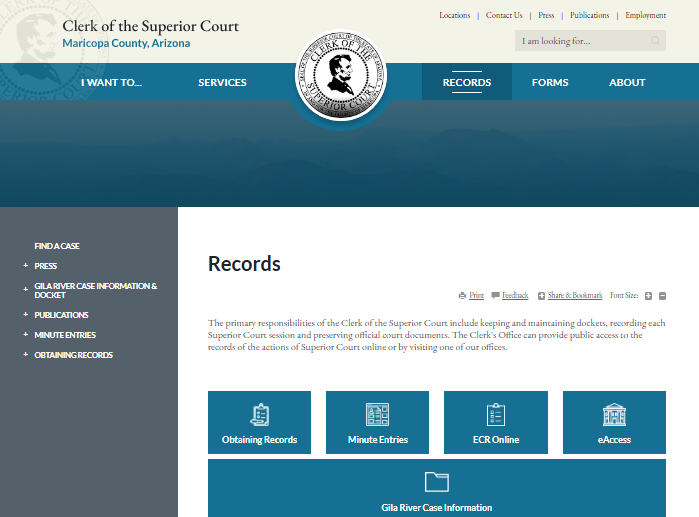Viewport: 699px width, 517px height.
Task: Decrease font size with minus button
Action: coord(662,296)
